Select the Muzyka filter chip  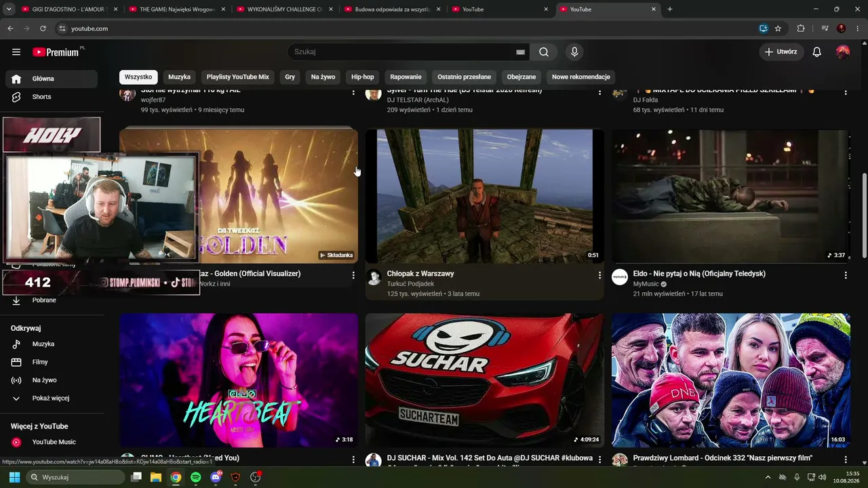[180, 77]
